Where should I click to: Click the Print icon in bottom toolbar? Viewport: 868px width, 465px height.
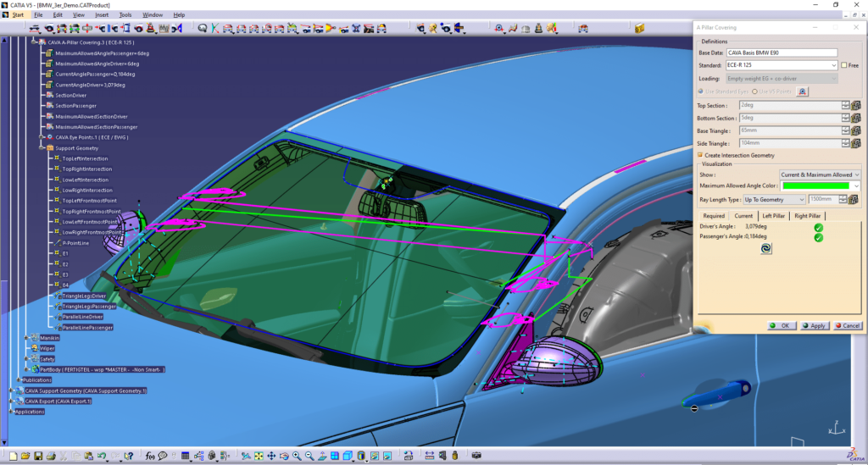pyautogui.click(x=51, y=457)
